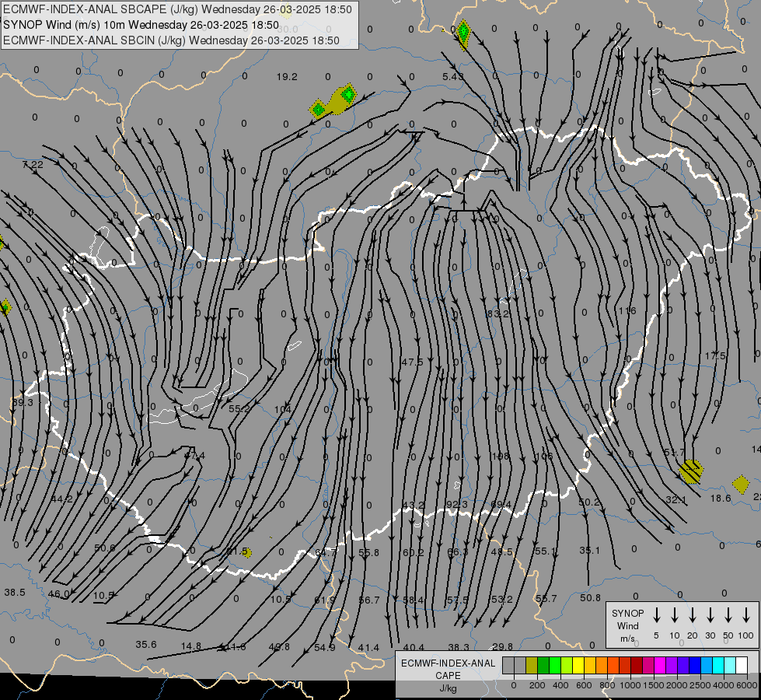This screenshot has height=700, width=761.
Task: Pick the white CAPE legend swatch
Action: [x=741, y=666]
